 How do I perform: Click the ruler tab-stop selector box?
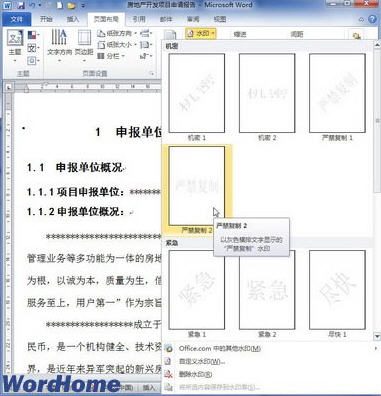tap(9, 88)
